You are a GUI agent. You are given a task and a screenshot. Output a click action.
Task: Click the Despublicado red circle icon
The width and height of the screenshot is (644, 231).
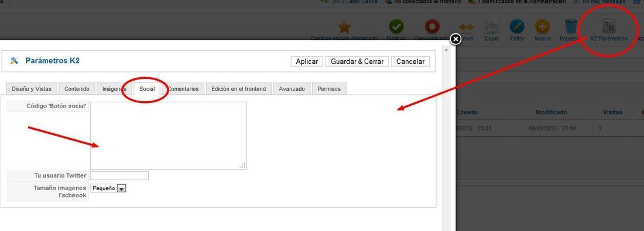pos(431,27)
